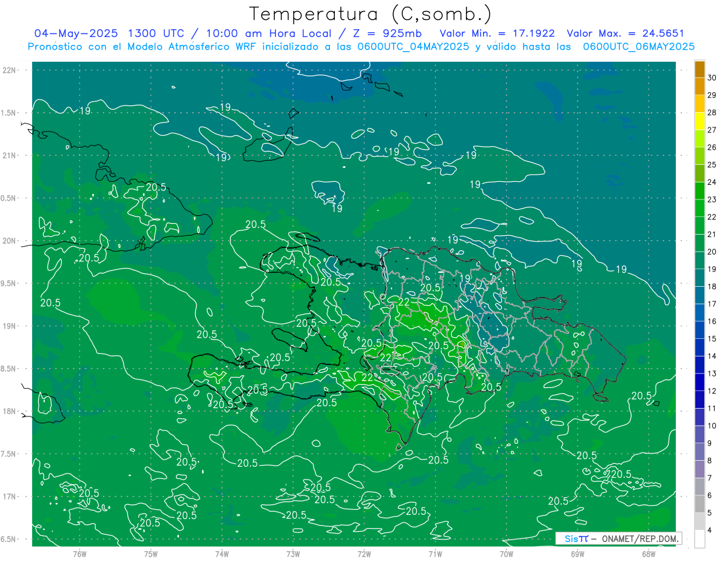The image size is (728, 562).
Task: Click the "74W" longitude axis label
Action: point(222,554)
